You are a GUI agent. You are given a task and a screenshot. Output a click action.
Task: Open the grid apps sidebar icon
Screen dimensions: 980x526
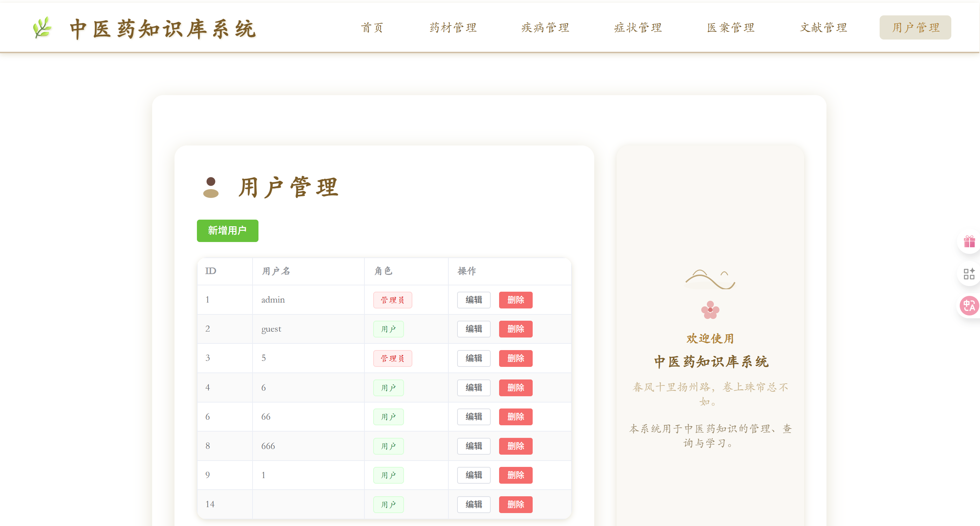point(969,273)
